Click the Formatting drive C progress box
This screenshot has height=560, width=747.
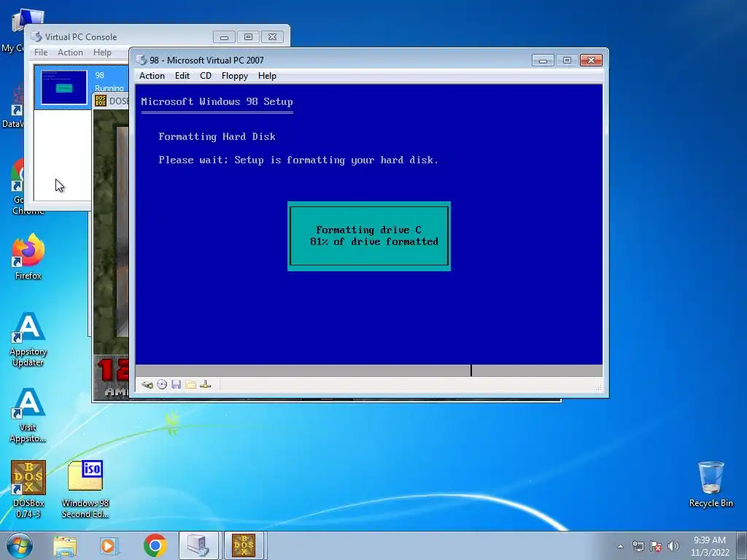coord(368,236)
